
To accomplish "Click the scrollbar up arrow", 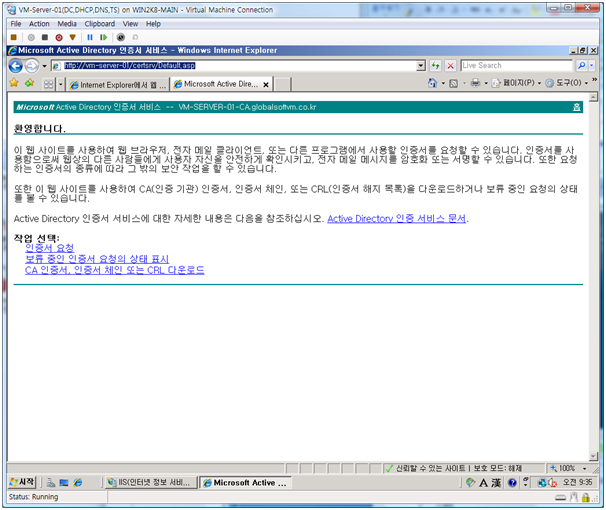I will click(x=593, y=97).
